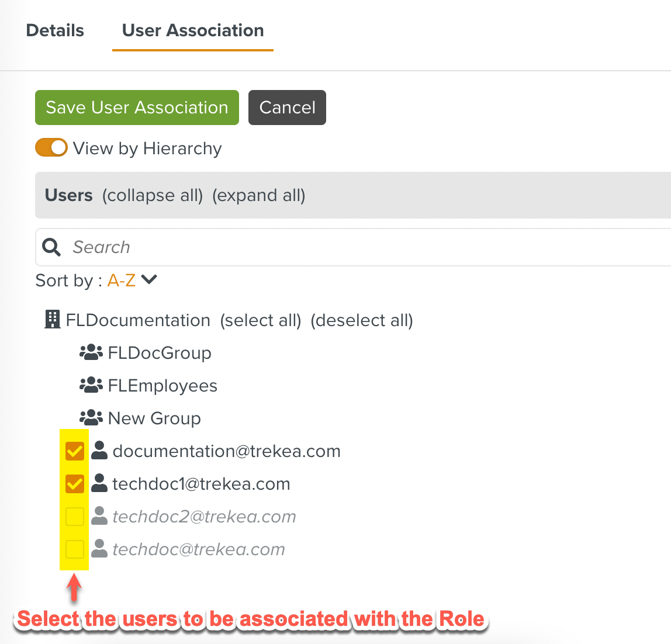The height and width of the screenshot is (644, 671).
Task: Tick the techdoc@trekea.com checkbox
Action: coord(75,549)
